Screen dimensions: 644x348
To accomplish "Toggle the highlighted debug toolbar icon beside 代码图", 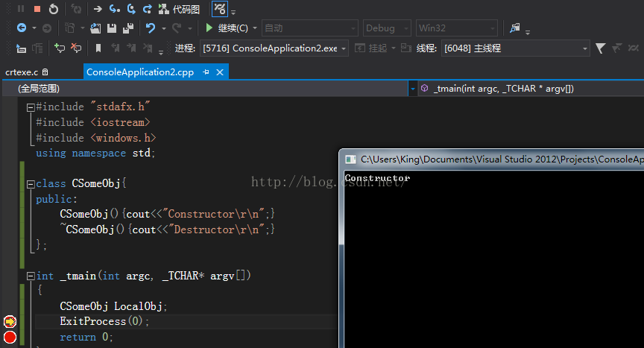I will coord(220,9).
